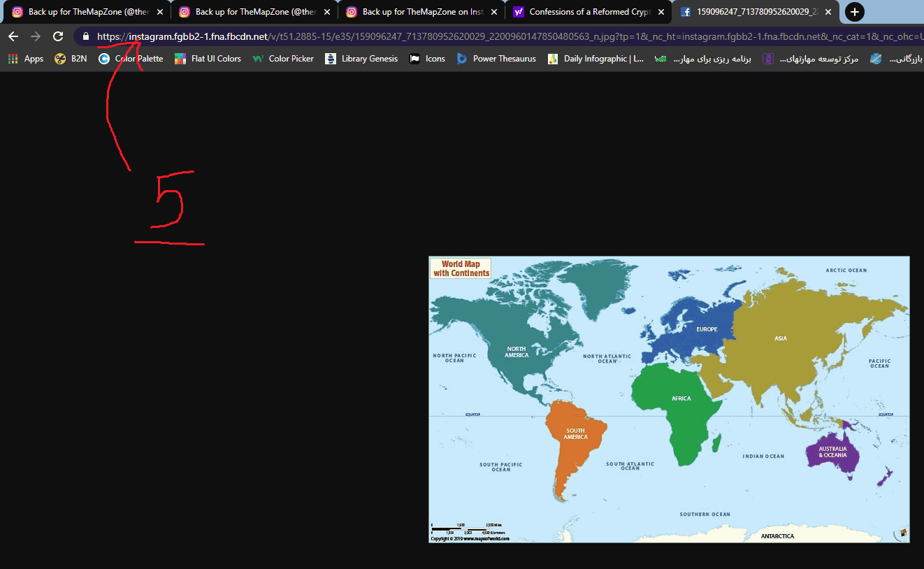The width and height of the screenshot is (924, 569).
Task: Open the Color Picker bookmark
Action: 283,59
